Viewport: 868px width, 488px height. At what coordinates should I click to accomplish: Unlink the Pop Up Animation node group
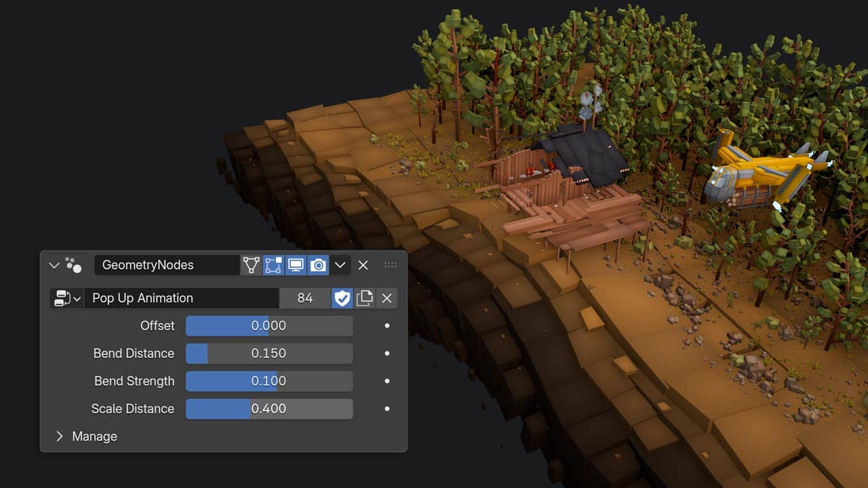point(387,298)
